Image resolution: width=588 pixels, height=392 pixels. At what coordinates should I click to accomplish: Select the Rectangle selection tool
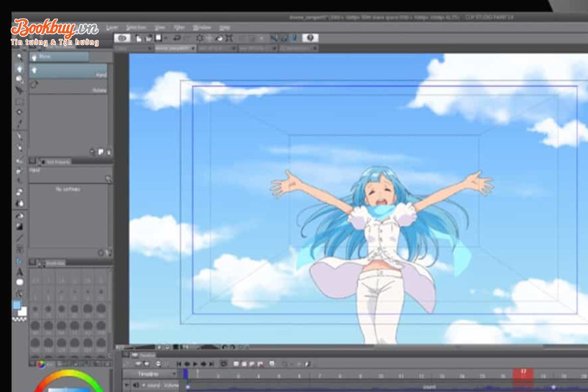pos(20,102)
